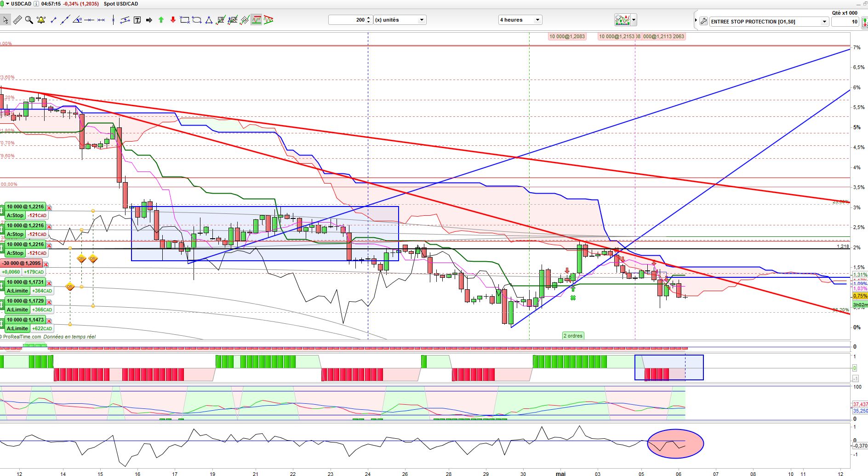Create a price alert with bell icon
This screenshot has width=868, height=476.
[x=41, y=20]
